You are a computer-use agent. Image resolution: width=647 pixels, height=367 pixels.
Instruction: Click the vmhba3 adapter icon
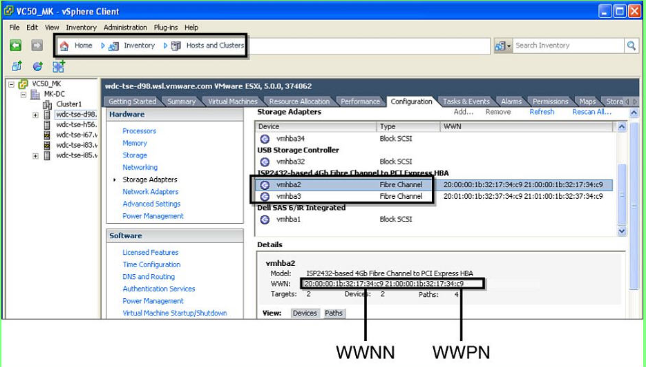pos(265,196)
